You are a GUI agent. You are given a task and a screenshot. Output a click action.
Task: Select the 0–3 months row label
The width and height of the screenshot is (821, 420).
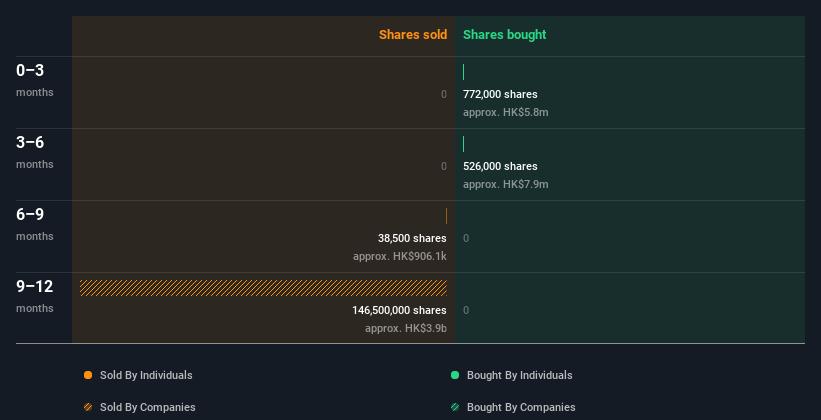(35, 79)
